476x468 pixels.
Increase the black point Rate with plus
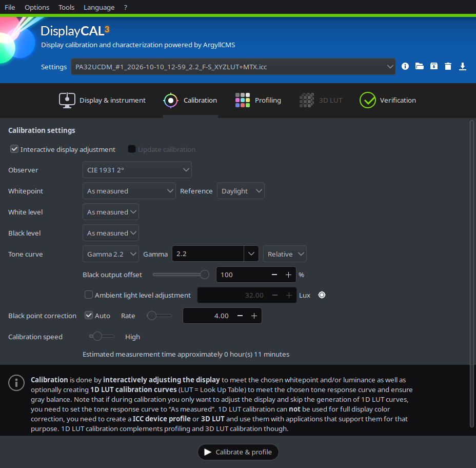tap(254, 316)
